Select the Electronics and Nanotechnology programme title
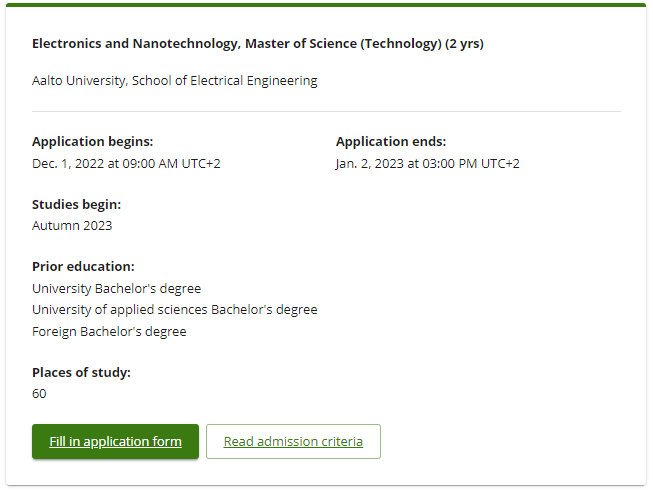 click(x=258, y=43)
